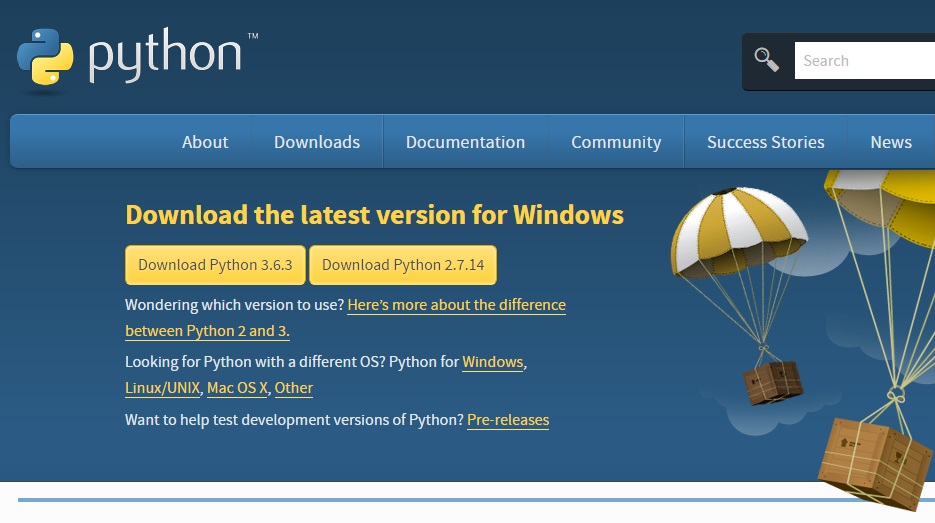Click 'Download the latest version for Windows' heading

[x=374, y=215]
